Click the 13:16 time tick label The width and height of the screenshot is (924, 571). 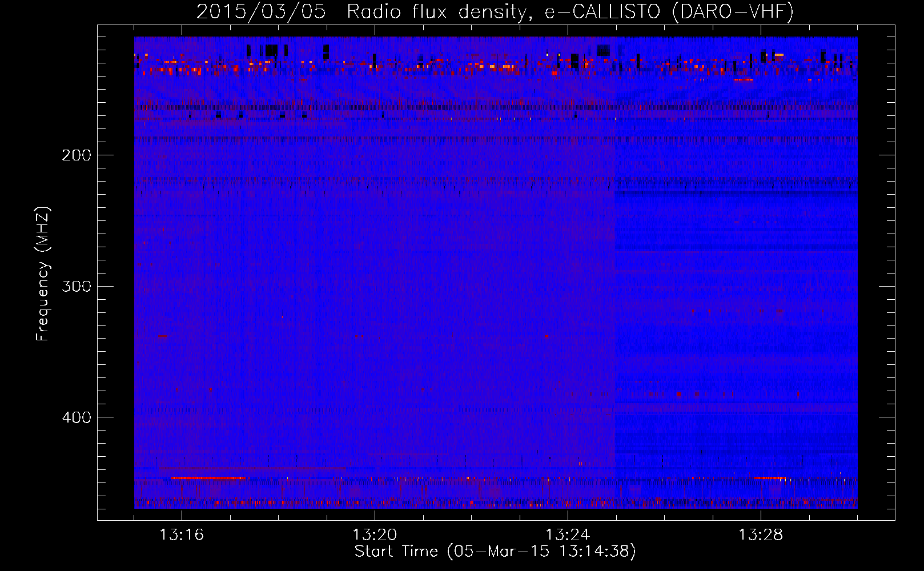[x=182, y=535]
